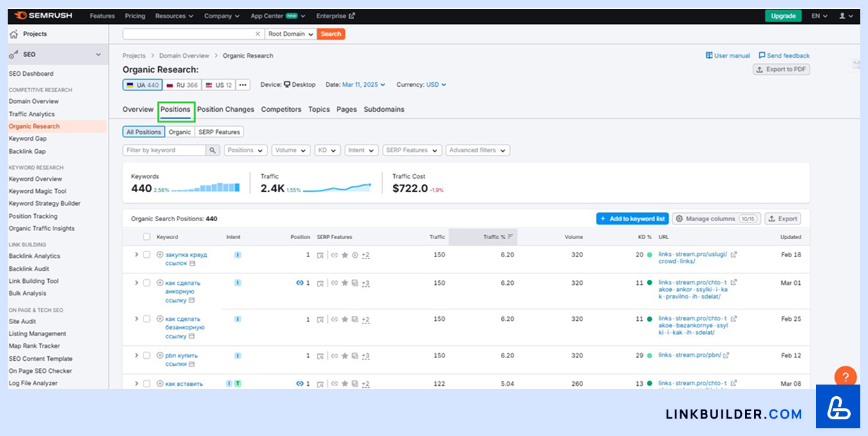868x436 pixels.
Task: Click the magnifier icon in keyword filter
Action: (212, 150)
